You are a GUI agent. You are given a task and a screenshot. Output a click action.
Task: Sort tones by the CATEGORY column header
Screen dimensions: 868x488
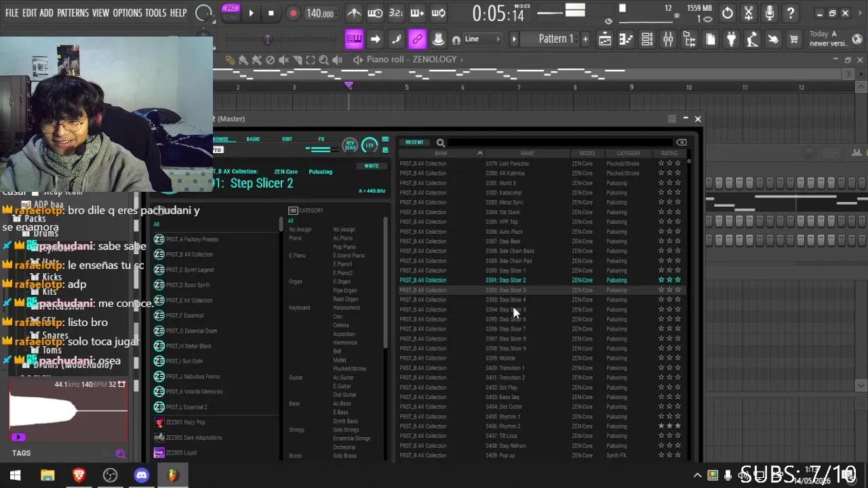point(629,153)
